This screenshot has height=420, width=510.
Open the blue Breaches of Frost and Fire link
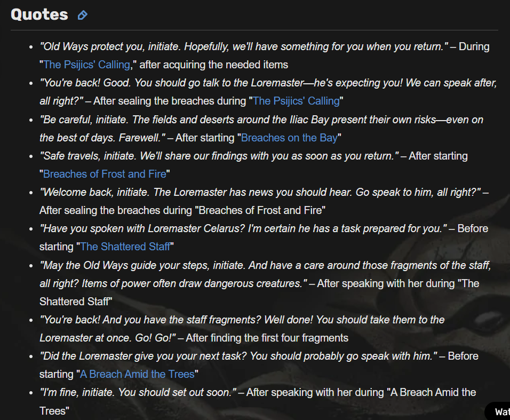[x=105, y=174]
